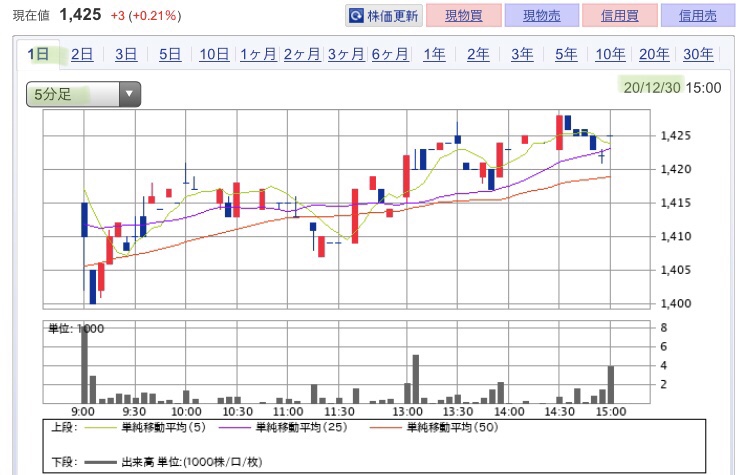749x475 pixels.
Task: Show the 3ヶ月 chart period
Action: [346, 54]
